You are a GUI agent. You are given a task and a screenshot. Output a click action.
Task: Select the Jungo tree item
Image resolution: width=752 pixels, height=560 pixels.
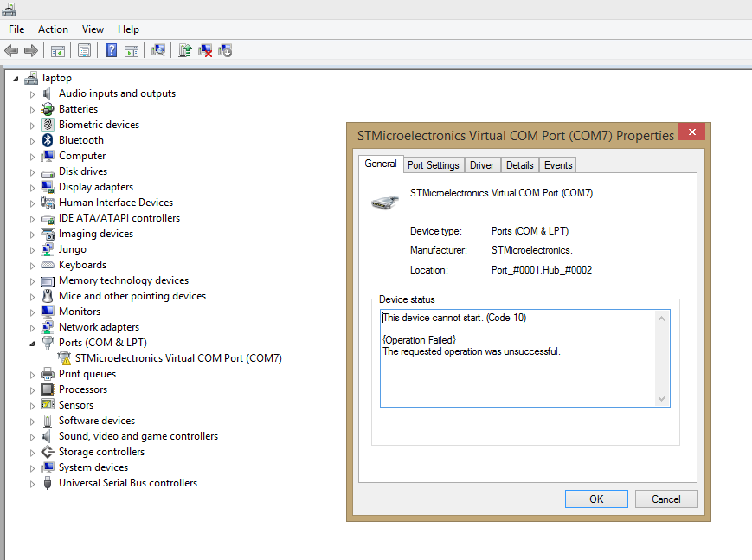click(73, 249)
